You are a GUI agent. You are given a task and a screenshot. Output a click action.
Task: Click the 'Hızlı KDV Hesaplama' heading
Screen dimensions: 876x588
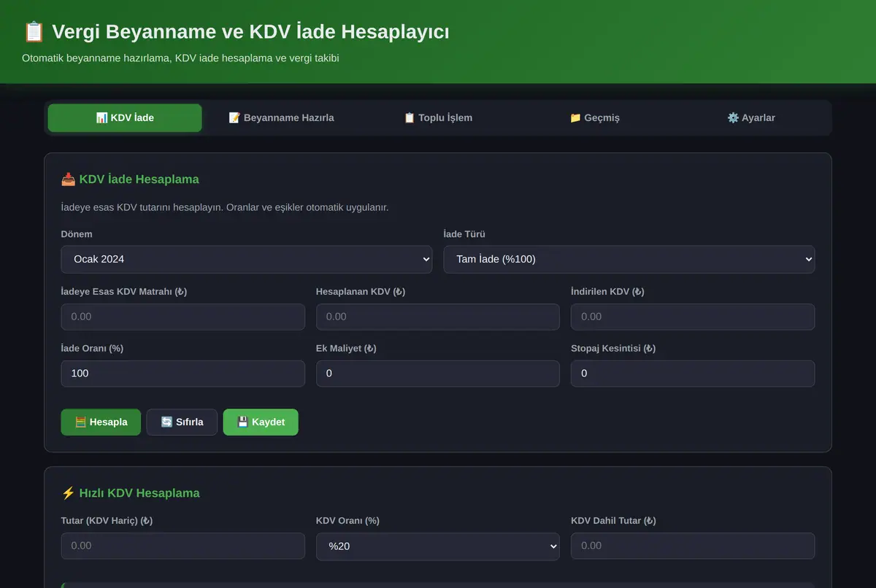139,493
